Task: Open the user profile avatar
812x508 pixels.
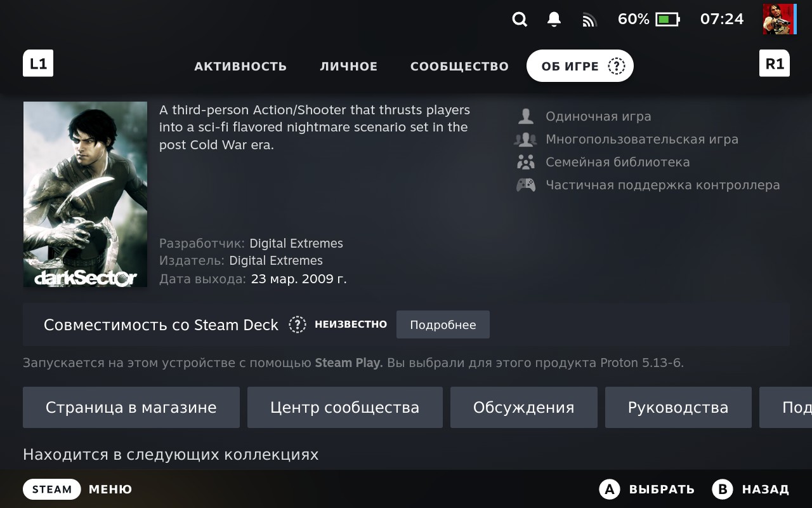Action: tap(778, 19)
